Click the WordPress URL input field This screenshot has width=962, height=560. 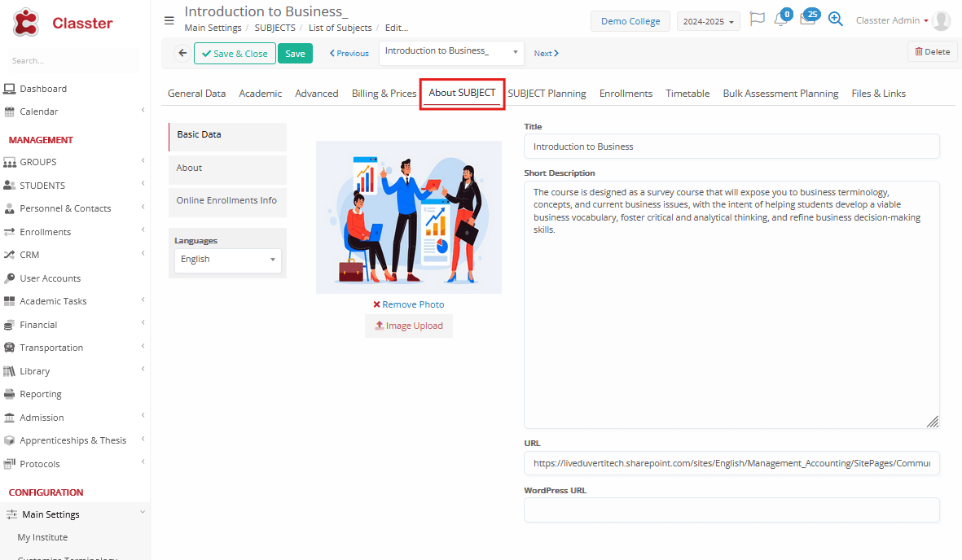click(x=731, y=510)
